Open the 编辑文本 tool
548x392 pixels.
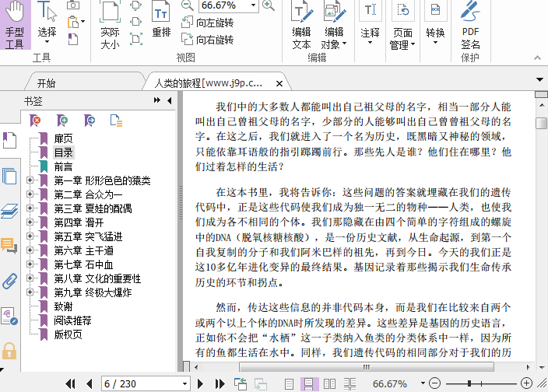(301, 25)
